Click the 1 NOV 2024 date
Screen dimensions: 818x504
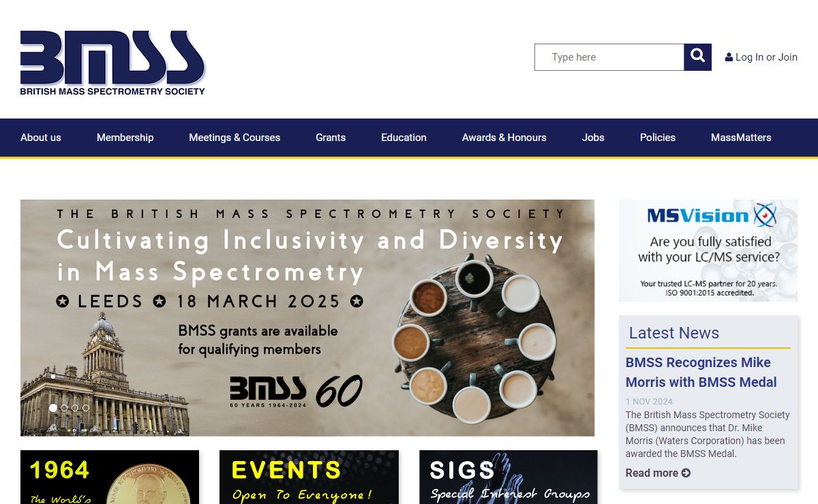coord(649,402)
